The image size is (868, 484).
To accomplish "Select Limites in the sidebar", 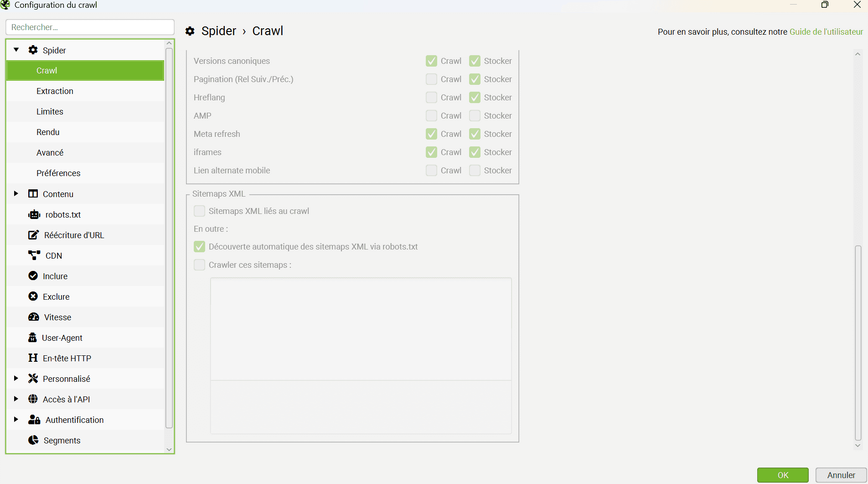I will [50, 112].
